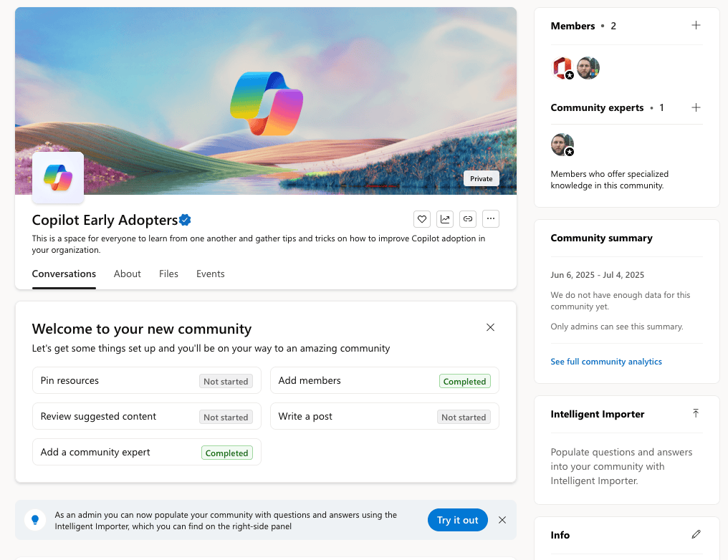Favorite the community with the heart icon

(421, 219)
